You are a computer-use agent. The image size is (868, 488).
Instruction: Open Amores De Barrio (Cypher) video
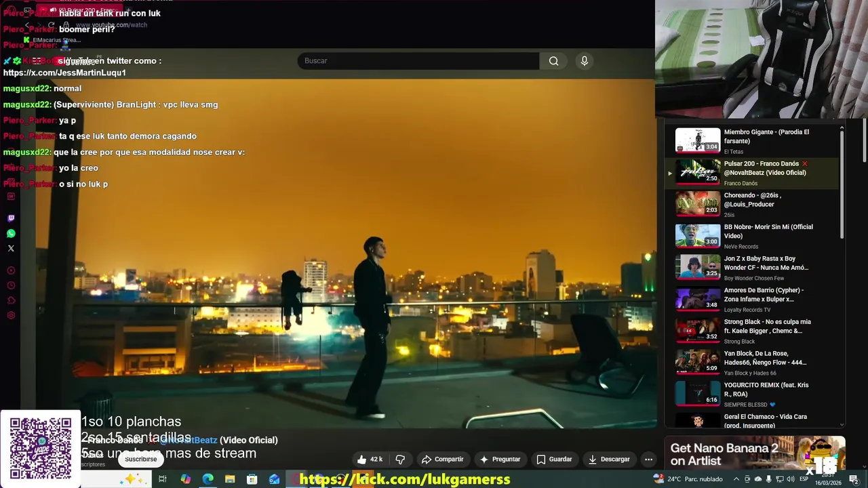(751, 298)
